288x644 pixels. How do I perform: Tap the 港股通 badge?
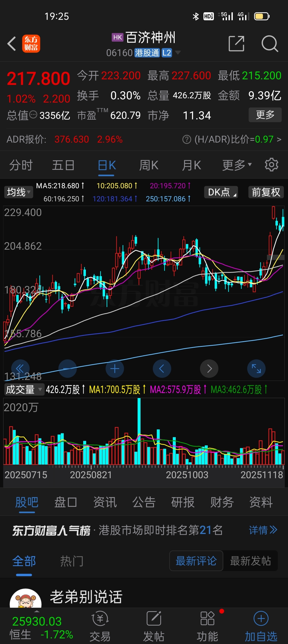coord(147,53)
